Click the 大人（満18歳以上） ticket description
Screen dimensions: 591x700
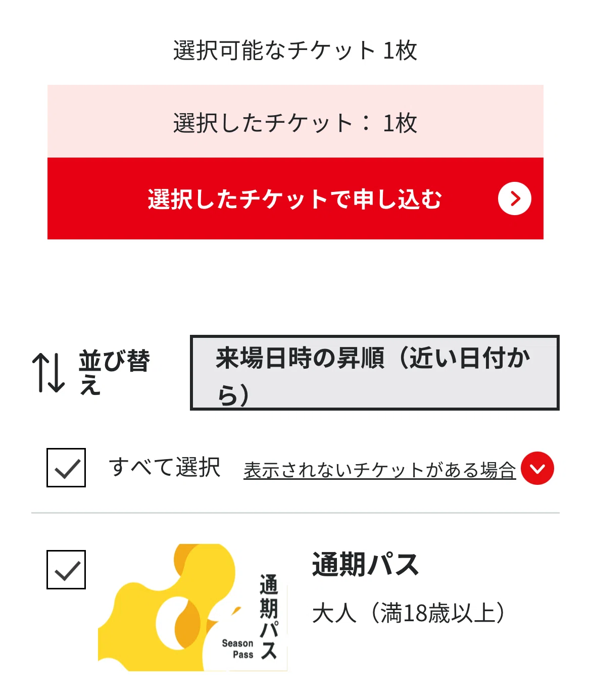[x=409, y=613]
